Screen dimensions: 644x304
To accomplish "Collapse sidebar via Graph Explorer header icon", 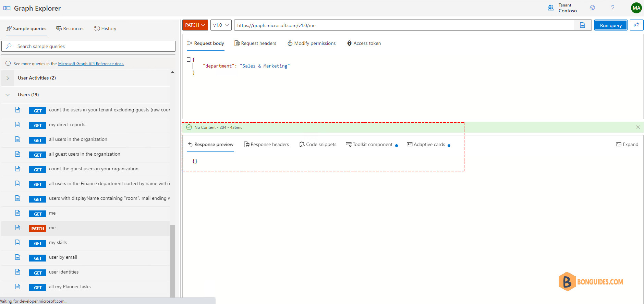I will 7,8.
